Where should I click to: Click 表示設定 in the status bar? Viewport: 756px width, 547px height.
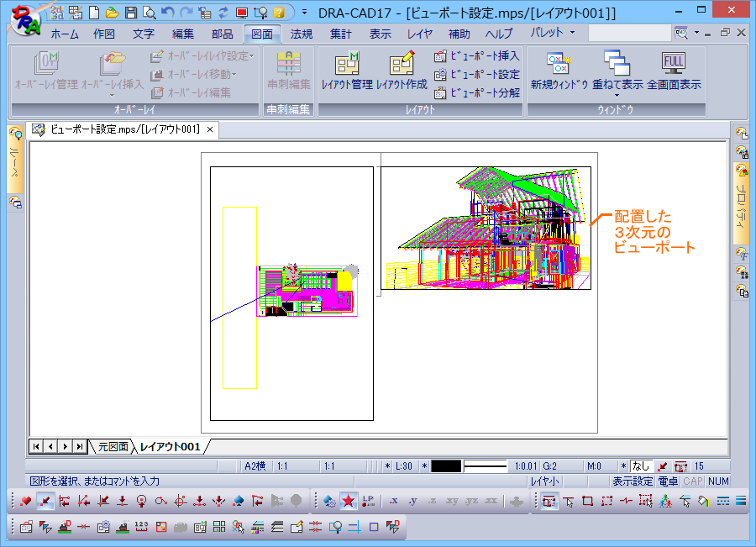[633, 481]
